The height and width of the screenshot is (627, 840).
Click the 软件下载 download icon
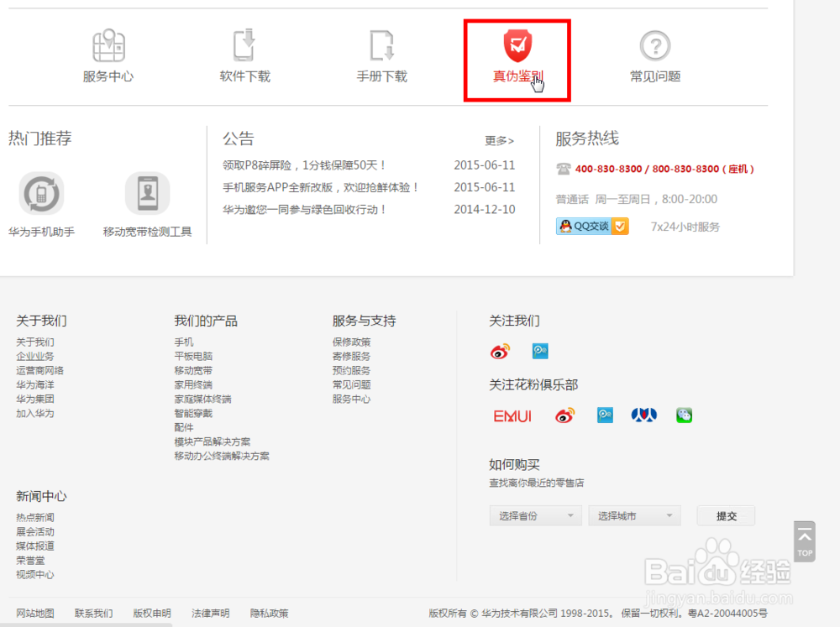(244, 45)
